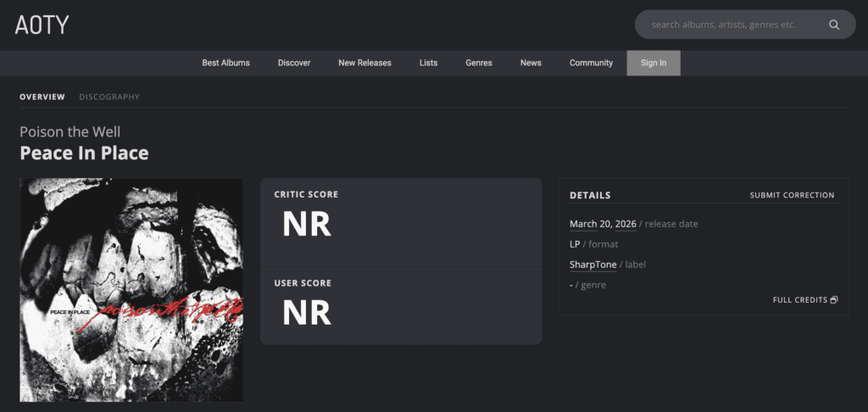This screenshot has width=868, height=412.
Task: Follow the 2026 year link
Action: (626, 224)
